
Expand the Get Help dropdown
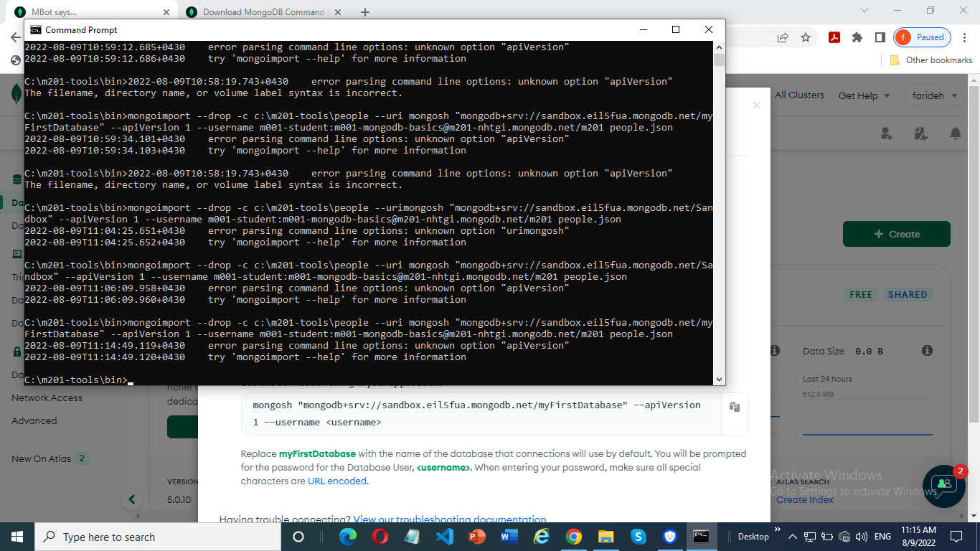click(864, 95)
